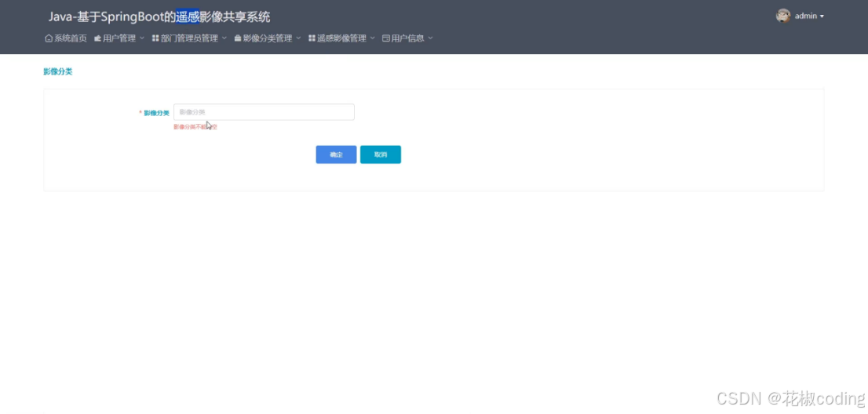Click the 确定 confirm button

336,154
